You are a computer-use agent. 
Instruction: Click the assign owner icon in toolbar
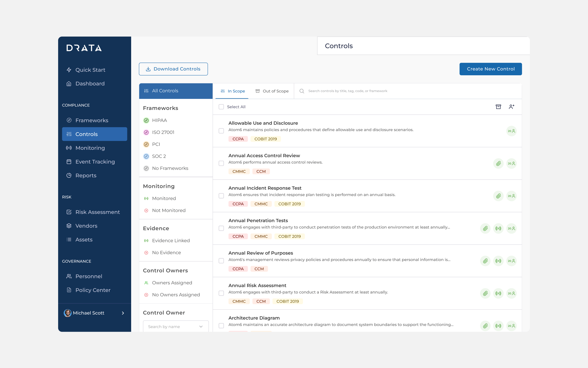511,107
